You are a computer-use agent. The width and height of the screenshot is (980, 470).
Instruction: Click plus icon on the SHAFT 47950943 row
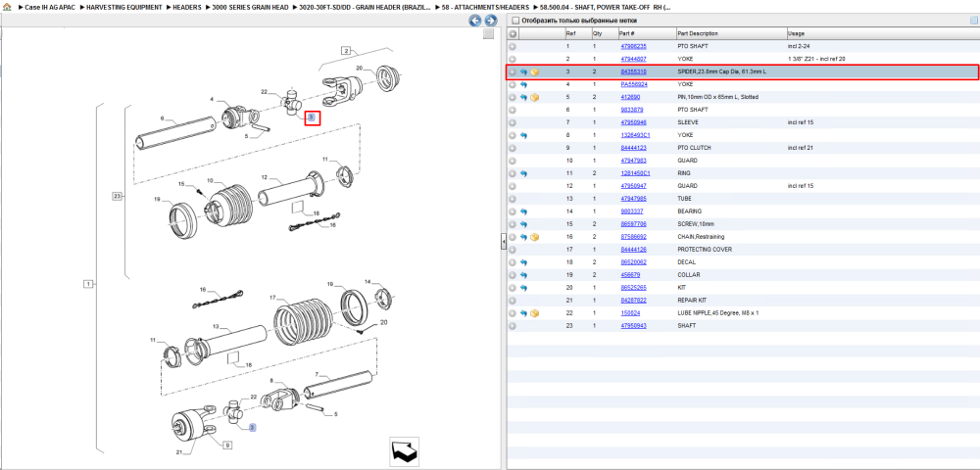[x=513, y=326]
